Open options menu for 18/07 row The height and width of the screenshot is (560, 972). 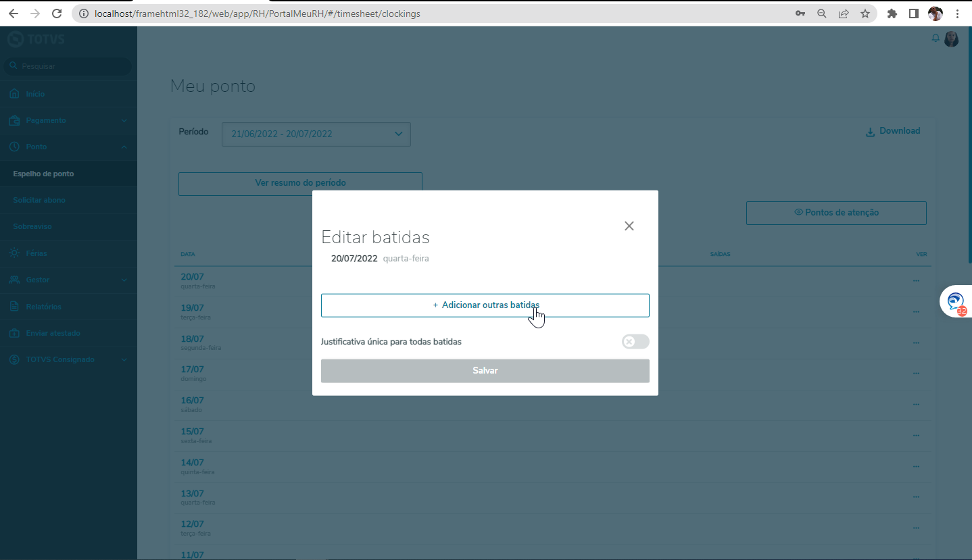[x=916, y=342]
